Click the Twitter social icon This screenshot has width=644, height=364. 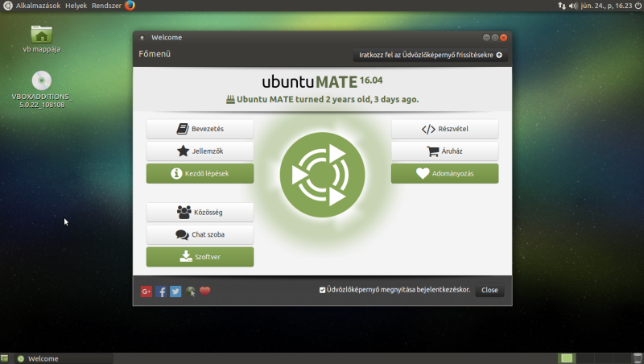tap(175, 292)
